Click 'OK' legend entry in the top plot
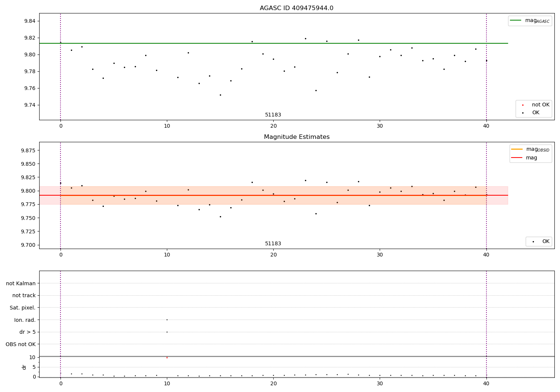The height and width of the screenshot is (392, 560). coord(536,113)
